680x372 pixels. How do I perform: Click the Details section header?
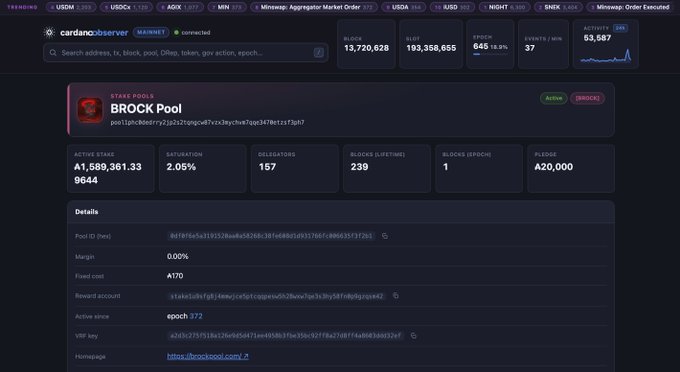341,212
